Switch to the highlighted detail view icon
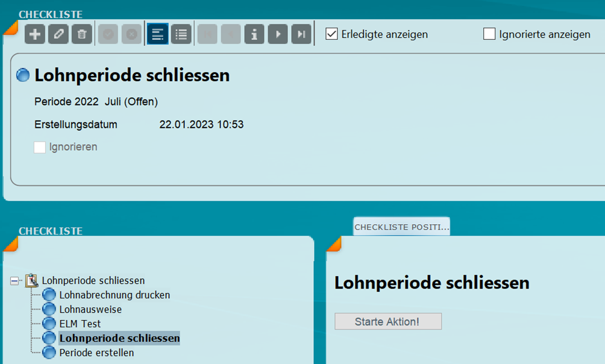The width and height of the screenshot is (605, 364). pos(157,34)
